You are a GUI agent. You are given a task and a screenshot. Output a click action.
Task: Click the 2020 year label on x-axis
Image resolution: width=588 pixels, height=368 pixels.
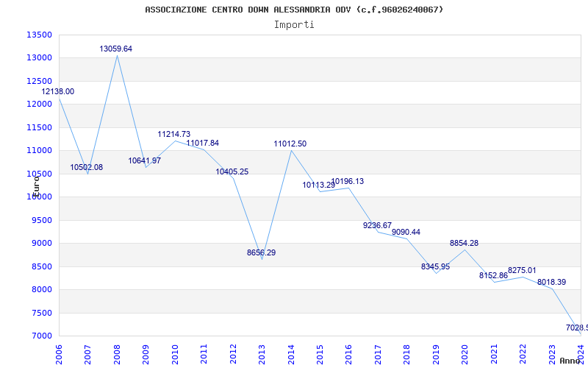(x=465, y=351)
